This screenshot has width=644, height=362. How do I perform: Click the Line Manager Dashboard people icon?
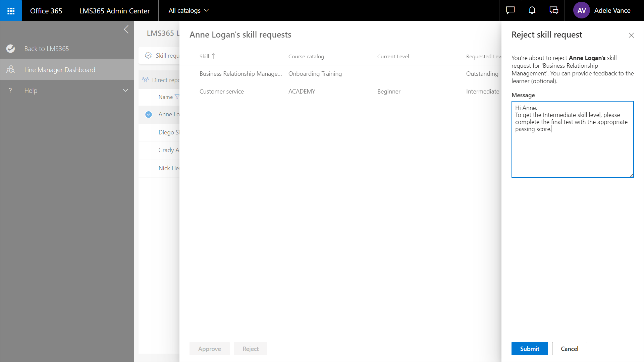click(10, 70)
